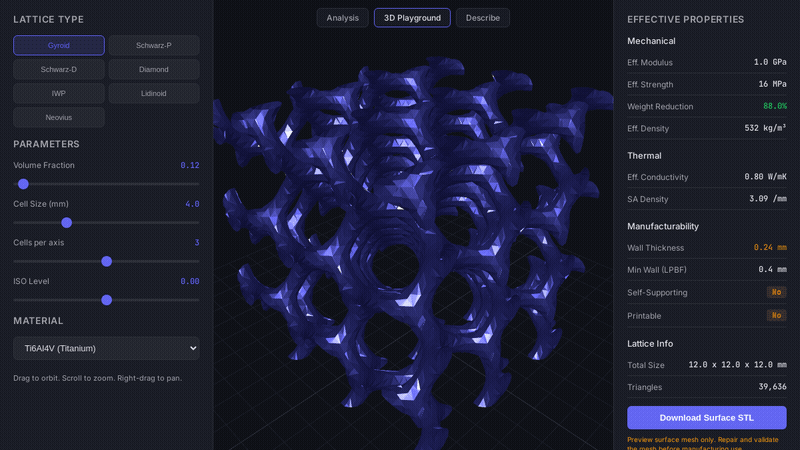Image resolution: width=800 pixels, height=450 pixels.
Task: Pick the Diamond lattice type
Action: click(x=154, y=69)
